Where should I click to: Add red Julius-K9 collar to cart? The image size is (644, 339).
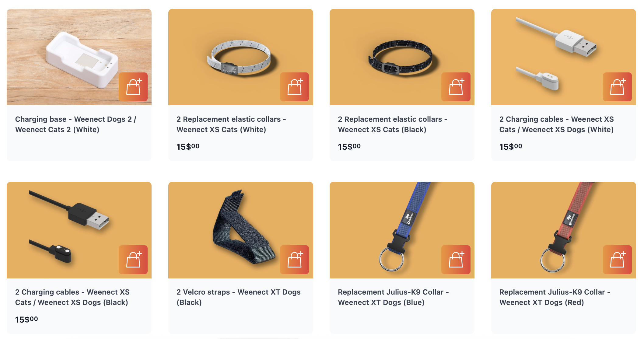pos(617,260)
